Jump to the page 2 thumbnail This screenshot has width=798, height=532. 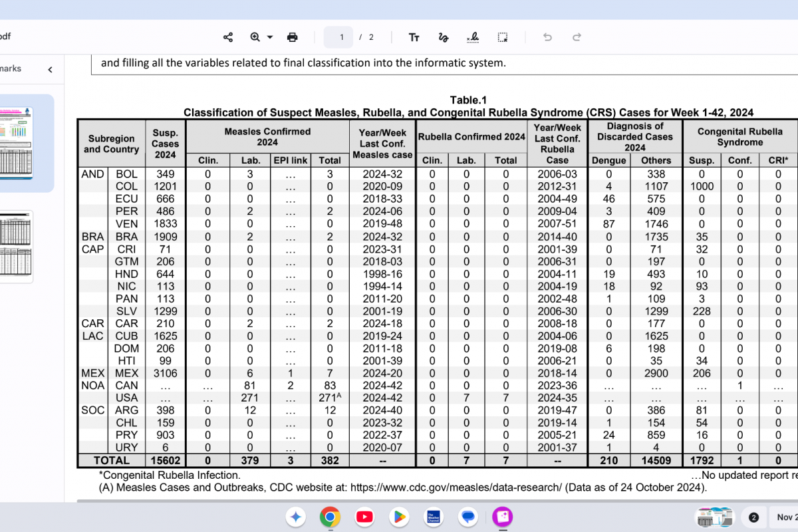click(16, 247)
